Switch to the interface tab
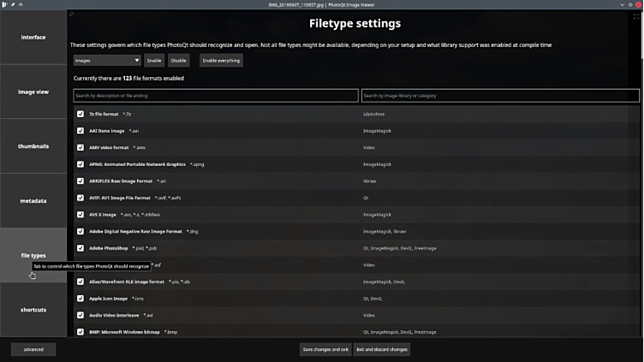Screen dimensions: 644x362 pyautogui.click(x=33, y=38)
